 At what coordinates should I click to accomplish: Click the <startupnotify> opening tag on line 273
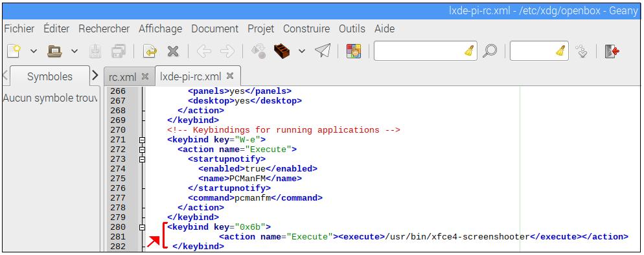227,159
